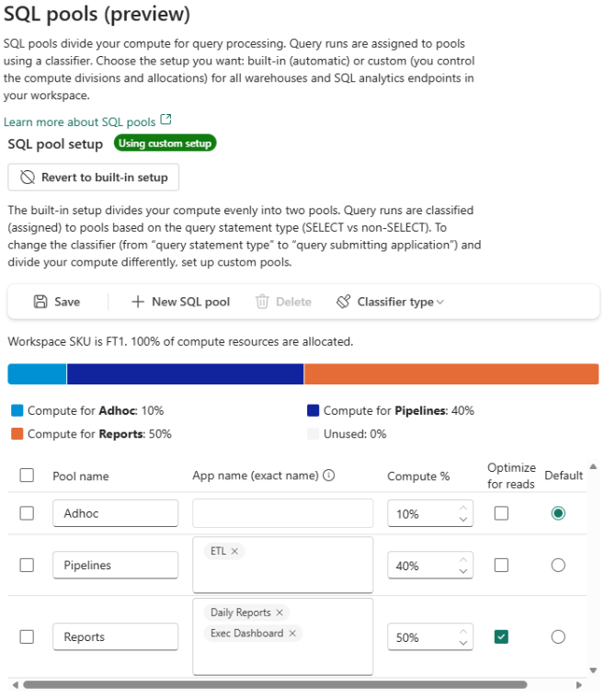Screen dimensions: 616x699
Task: Click the orange Reports compute bar segment
Action: click(x=451, y=373)
